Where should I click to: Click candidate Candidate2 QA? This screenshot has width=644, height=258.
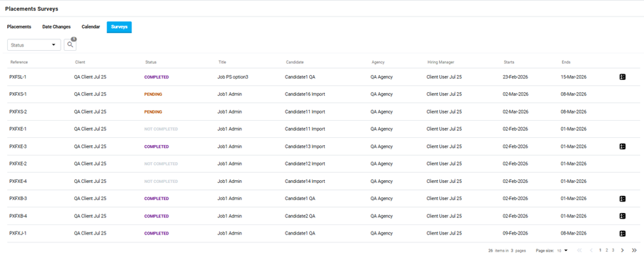[301, 216]
